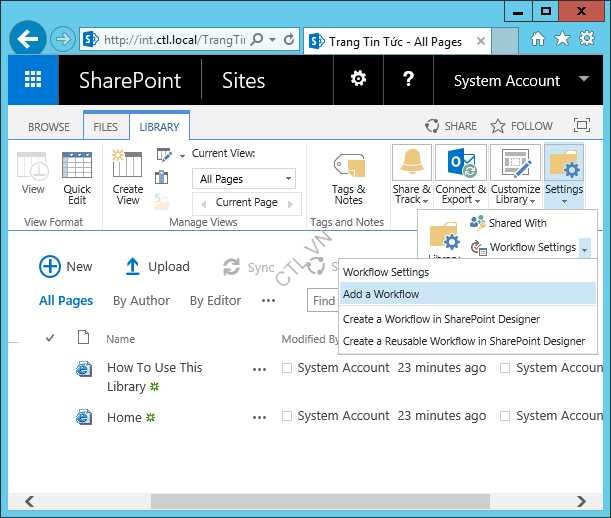Tick the checkbox before the Home row's System Account
Viewport: 611px width, 518px height.
(x=287, y=416)
